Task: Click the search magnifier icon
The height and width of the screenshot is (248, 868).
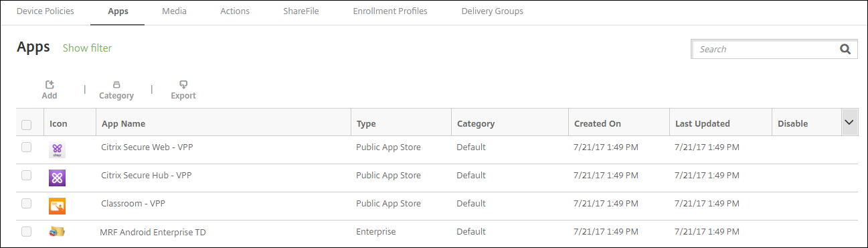Action: pyautogui.click(x=845, y=49)
